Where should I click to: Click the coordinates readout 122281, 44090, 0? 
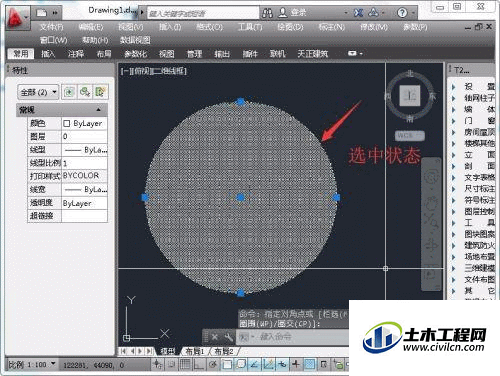[x=94, y=365]
